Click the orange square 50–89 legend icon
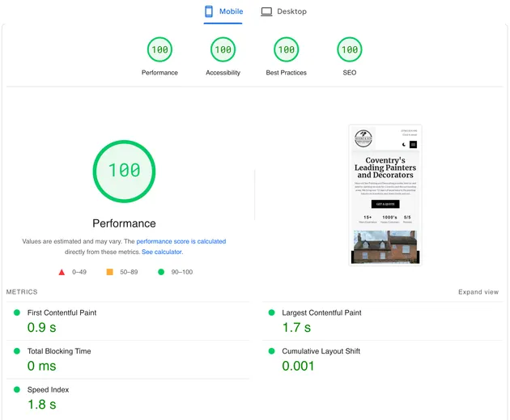The image size is (510, 420). click(110, 272)
